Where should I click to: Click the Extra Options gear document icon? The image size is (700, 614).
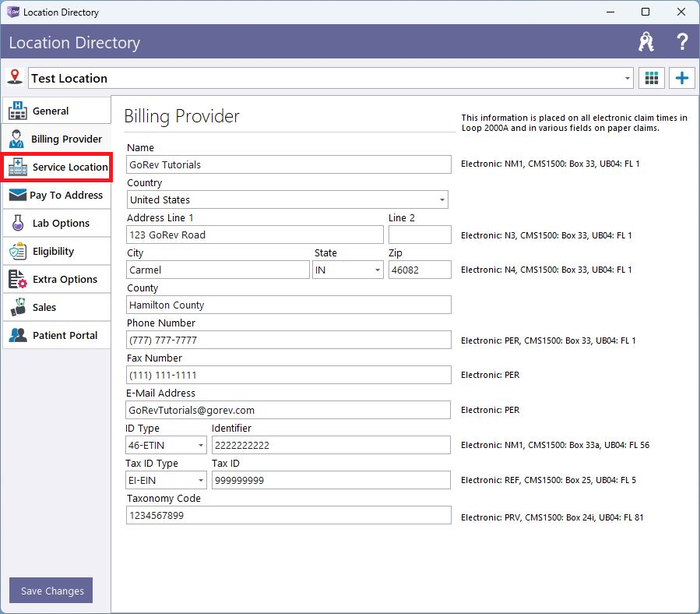point(18,279)
